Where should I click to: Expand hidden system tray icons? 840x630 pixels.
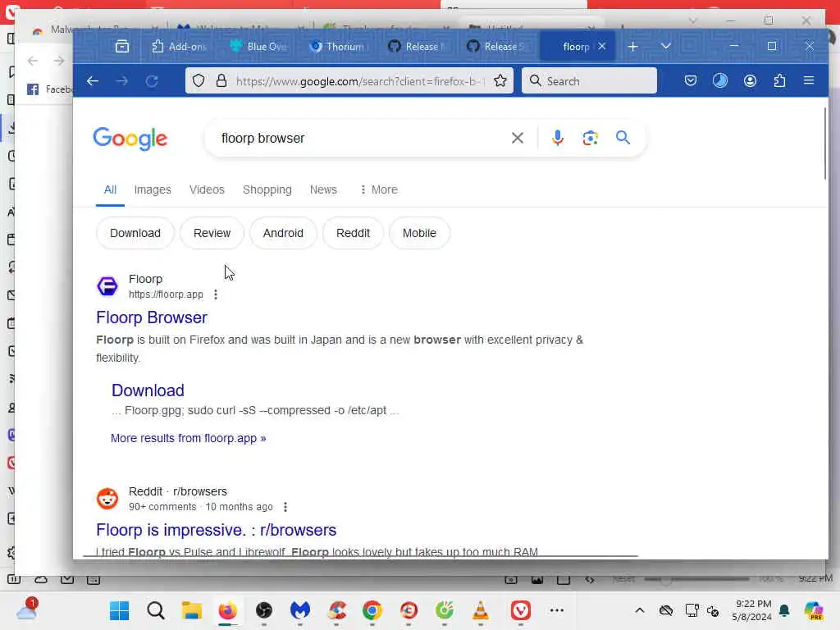[640, 610]
